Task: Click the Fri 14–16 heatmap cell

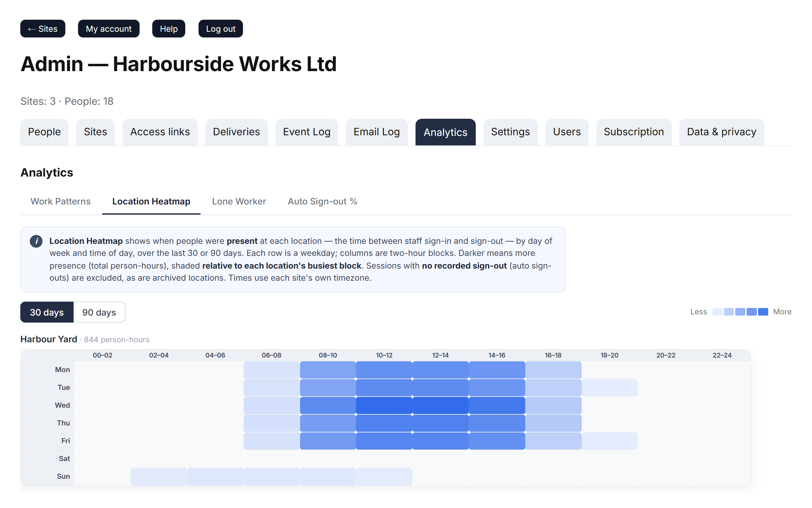Action: coord(497,441)
